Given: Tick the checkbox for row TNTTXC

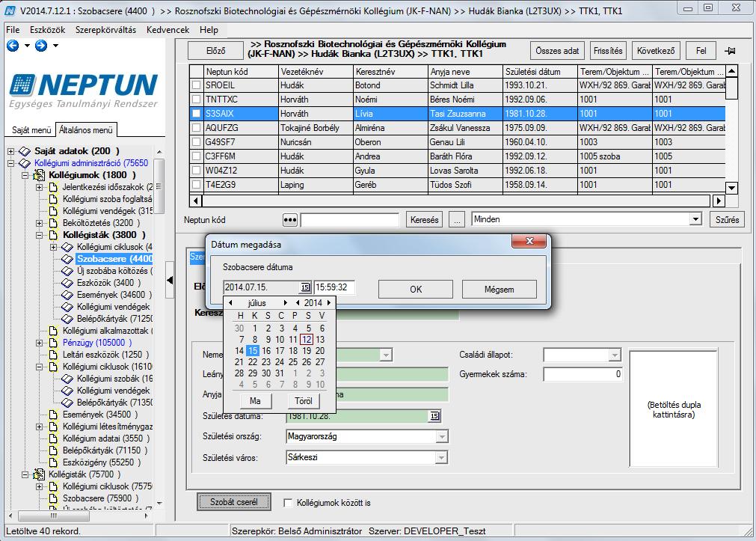Looking at the screenshot, I should coord(196,100).
